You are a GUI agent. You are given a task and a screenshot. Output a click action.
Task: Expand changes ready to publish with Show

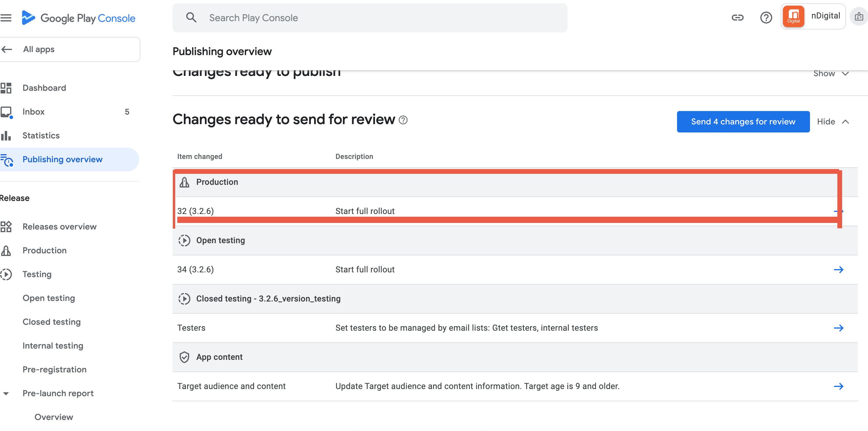click(x=831, y=74)
